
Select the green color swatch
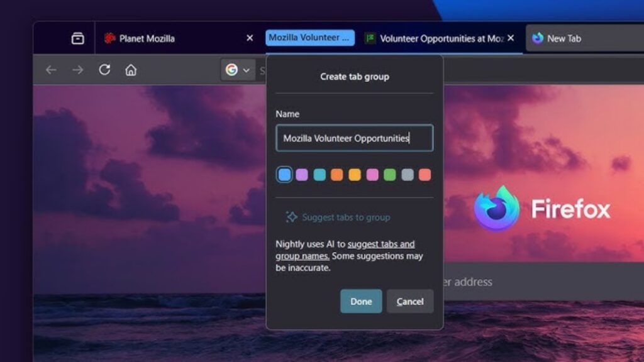coord(390,174)
